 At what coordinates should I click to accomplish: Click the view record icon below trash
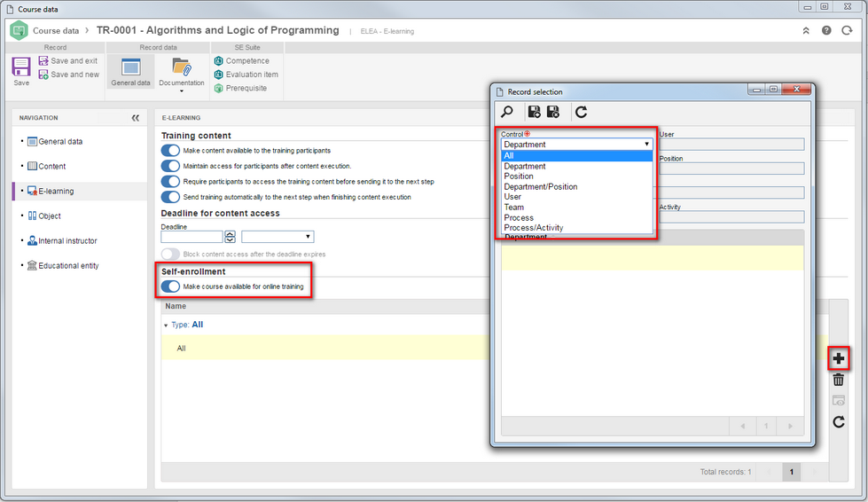(x=839, y=401)
